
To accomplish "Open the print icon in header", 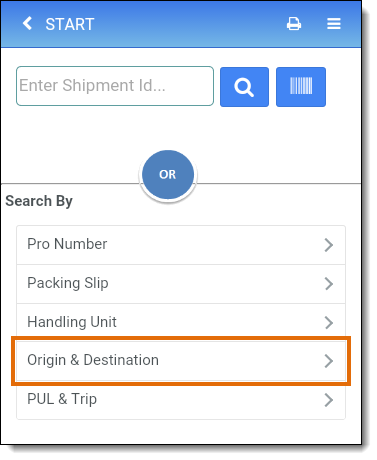I will point(294,24).
